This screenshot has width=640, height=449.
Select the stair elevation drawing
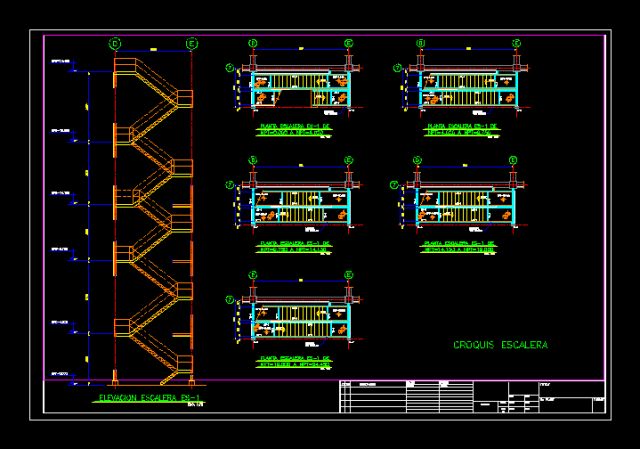pos(153,220)
